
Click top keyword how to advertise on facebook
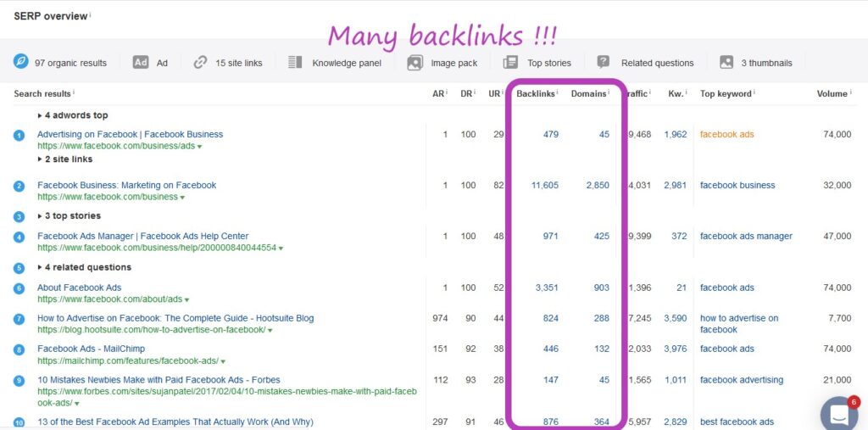[739, 324]
